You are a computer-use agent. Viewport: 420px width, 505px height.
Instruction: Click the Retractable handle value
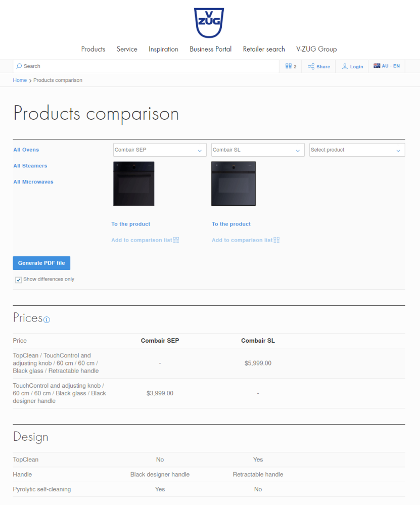pos(258,474)
